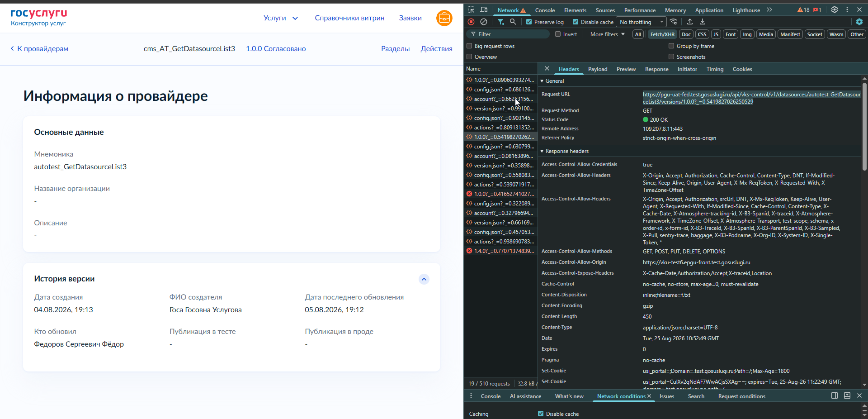
Task: Switch to the Elements tab
Action: pos(575,10)
